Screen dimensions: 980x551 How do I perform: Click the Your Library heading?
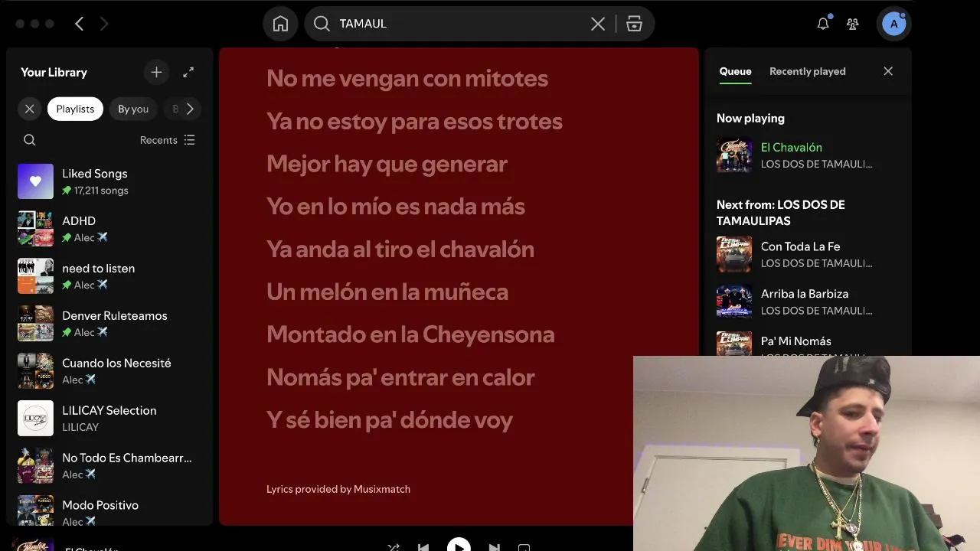tap(54, 72)
